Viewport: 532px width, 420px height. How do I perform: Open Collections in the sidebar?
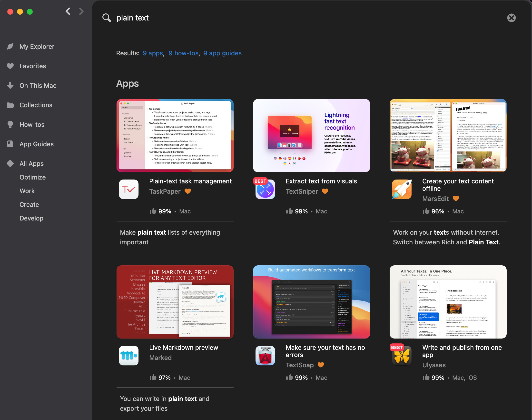36,105
